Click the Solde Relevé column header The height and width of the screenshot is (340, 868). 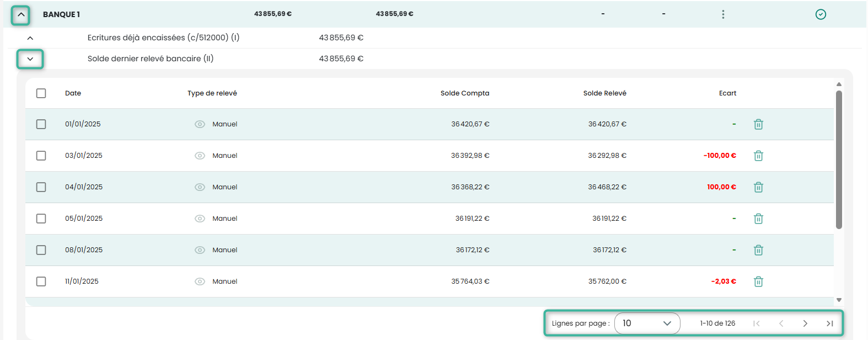click(x=604, y=93)
